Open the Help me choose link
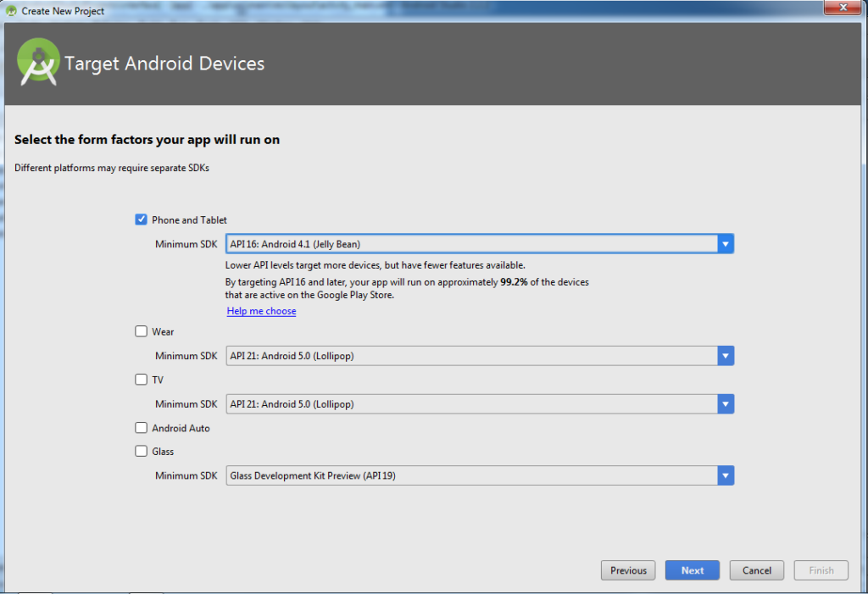Viewport: 868px width, 594px height. (x=261, y=311)
